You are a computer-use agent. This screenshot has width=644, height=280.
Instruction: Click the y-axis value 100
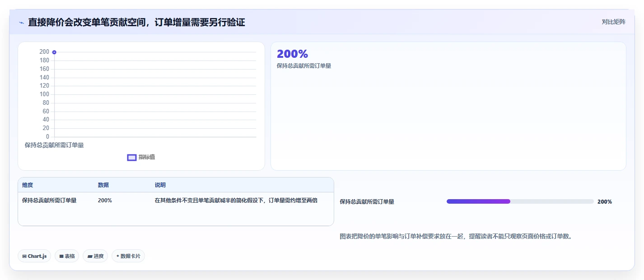[x=44, y=94]
